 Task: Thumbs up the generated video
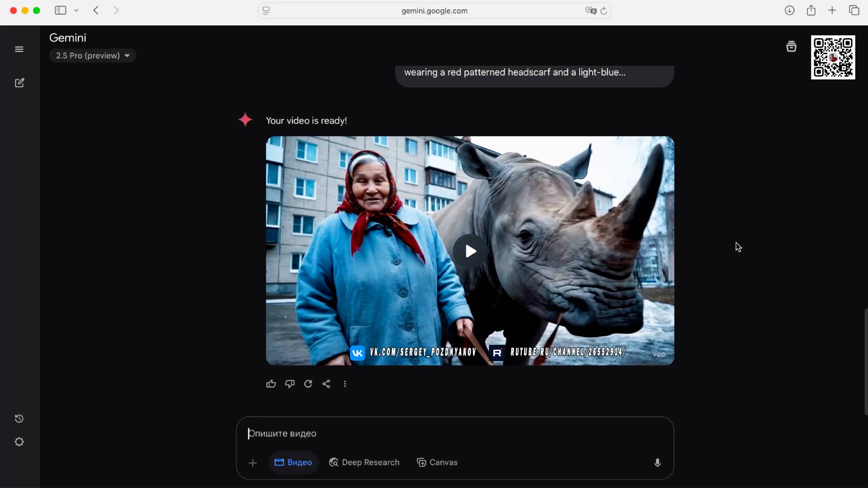tap(271, 384)
